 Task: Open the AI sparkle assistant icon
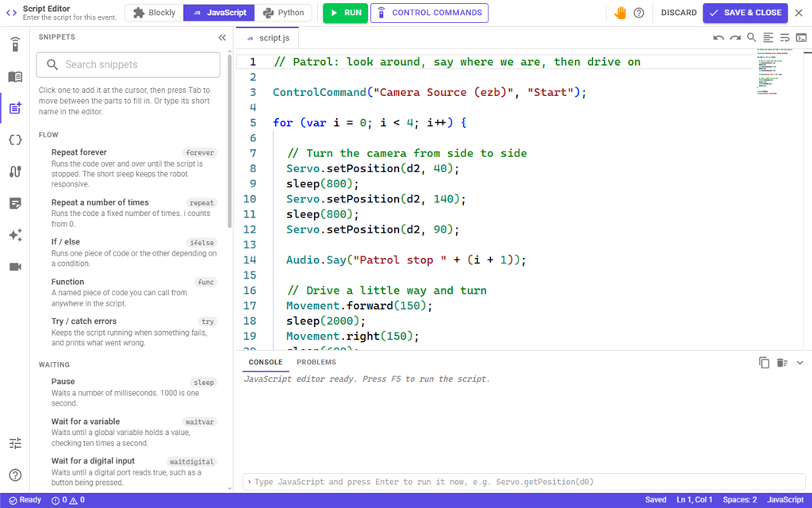[15, 235]
